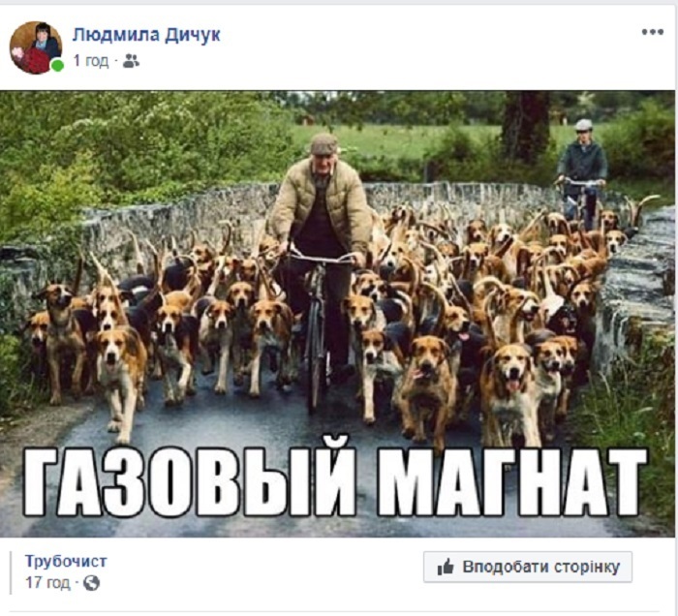
Task: Click the green online status dot
Action: 57,66
